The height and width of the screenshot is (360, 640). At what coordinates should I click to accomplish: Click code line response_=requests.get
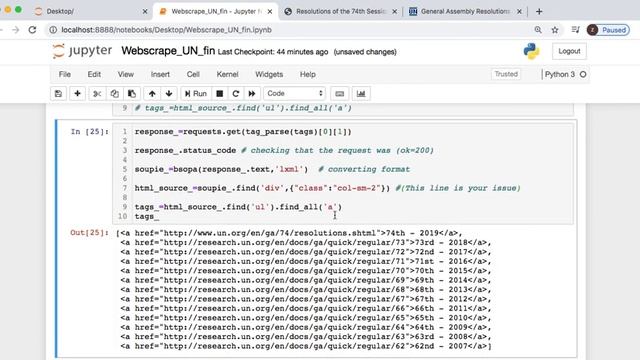pyautogui.click(x=243, y=132)
